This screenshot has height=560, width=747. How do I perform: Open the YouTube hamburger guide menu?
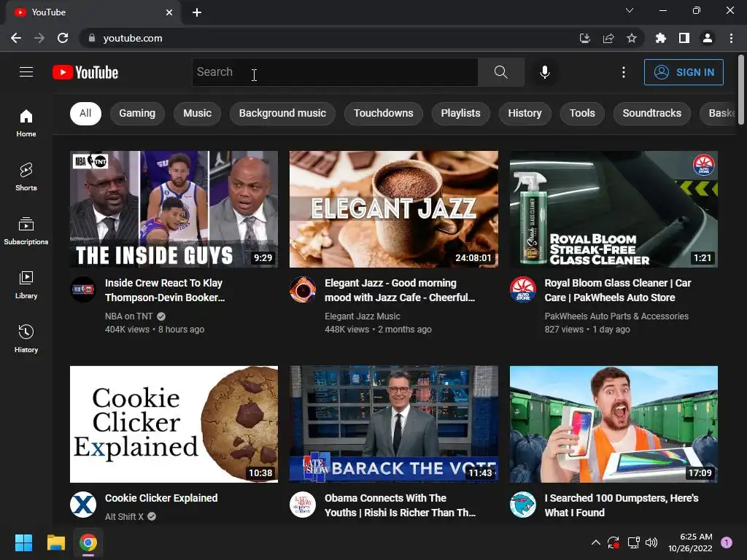26,72
